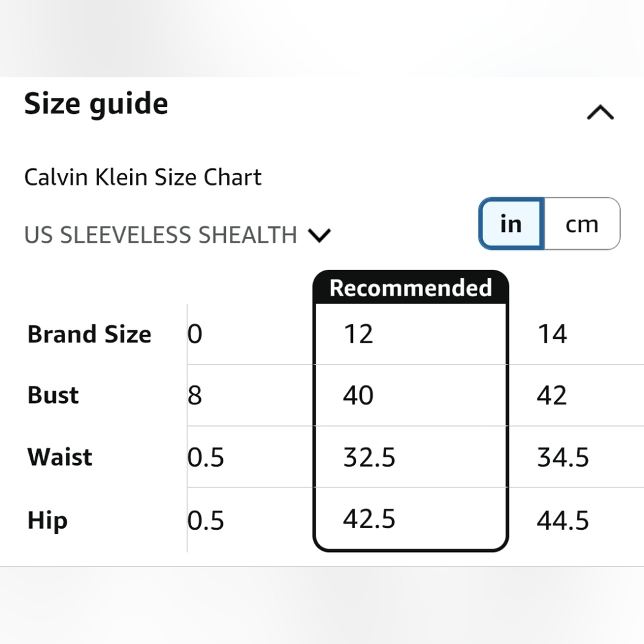Click the Size guide heading
The height and width of the screenshot is (644, 644).
click(x=96, y=104)
